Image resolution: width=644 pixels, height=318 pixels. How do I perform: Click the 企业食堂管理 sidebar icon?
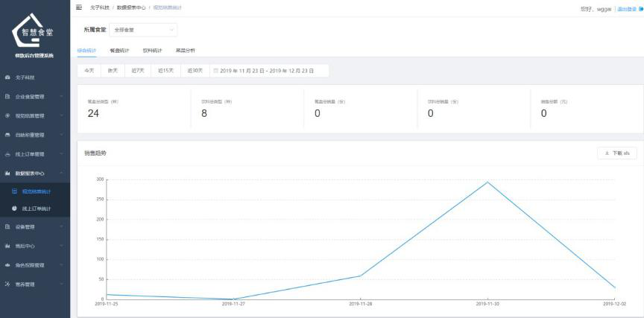click(7, 96)
